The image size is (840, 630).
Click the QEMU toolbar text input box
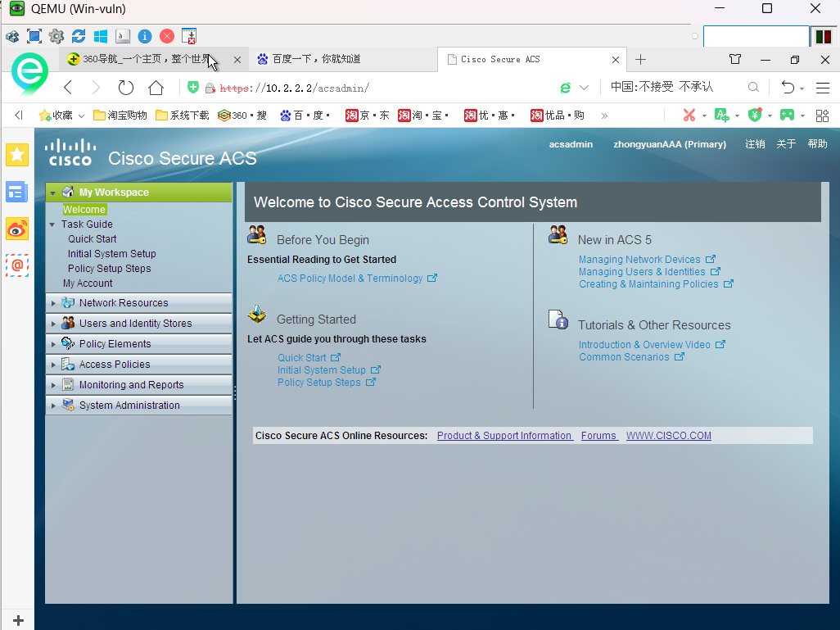click(756, 37)
